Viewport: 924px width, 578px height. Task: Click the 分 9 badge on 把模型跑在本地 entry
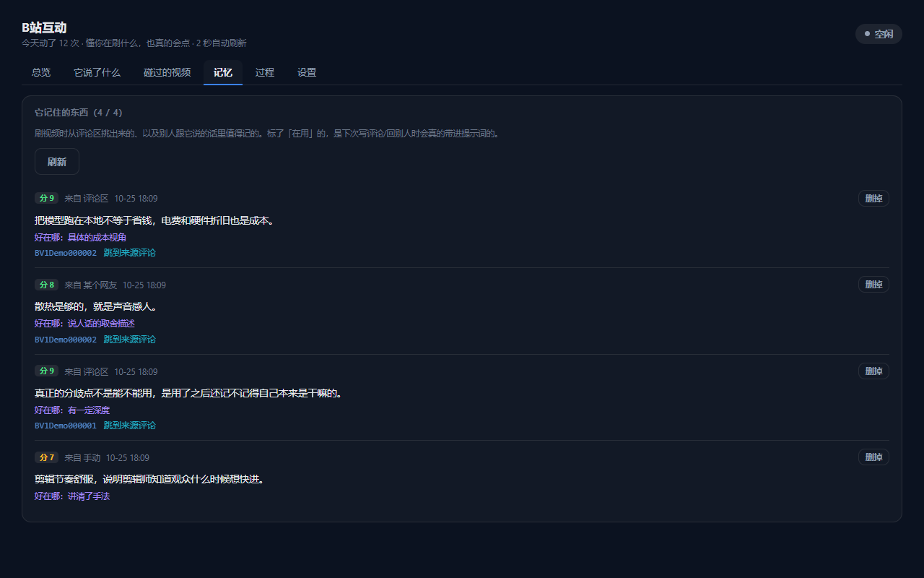[46, 198]
